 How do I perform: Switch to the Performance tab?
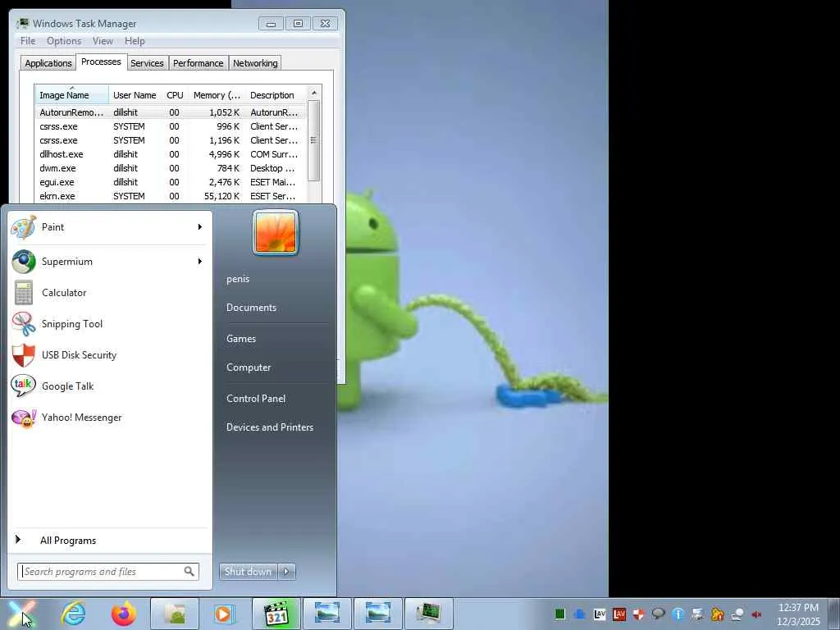pos(199,63)
